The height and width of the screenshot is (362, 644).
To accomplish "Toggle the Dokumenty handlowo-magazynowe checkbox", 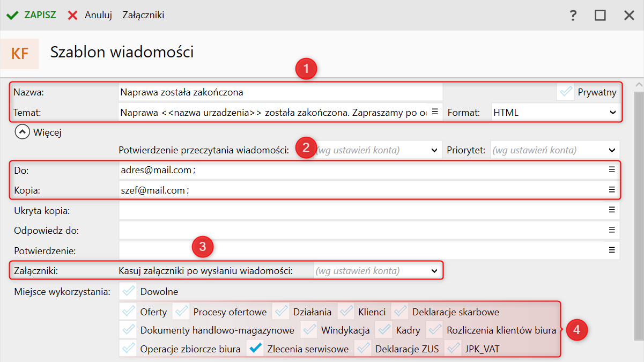I will point(128,330).
